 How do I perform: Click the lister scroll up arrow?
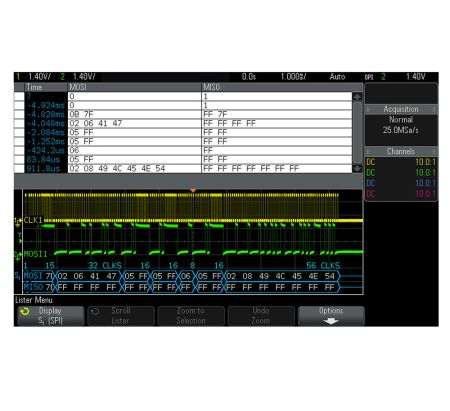[357, 97]
